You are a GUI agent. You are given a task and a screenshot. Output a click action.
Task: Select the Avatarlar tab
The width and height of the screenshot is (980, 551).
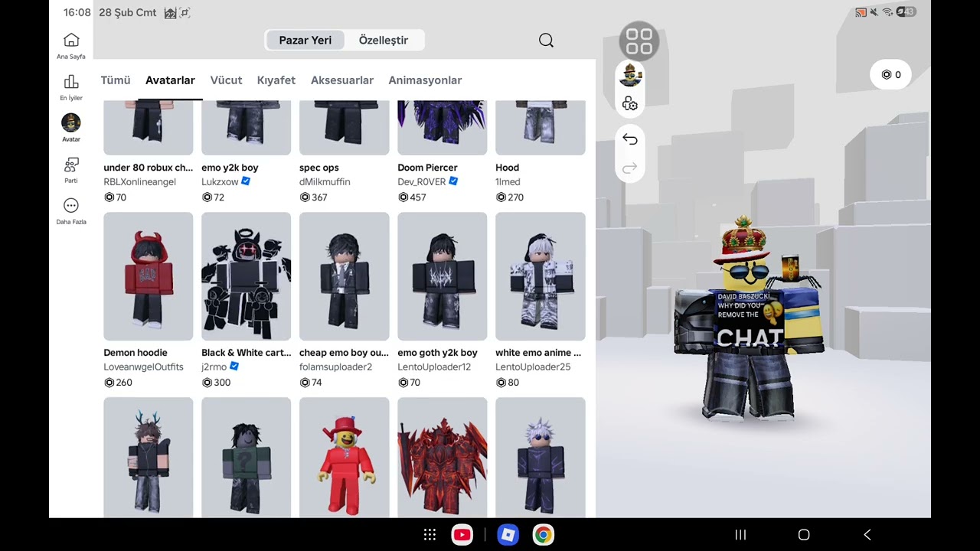coord(170,80)
